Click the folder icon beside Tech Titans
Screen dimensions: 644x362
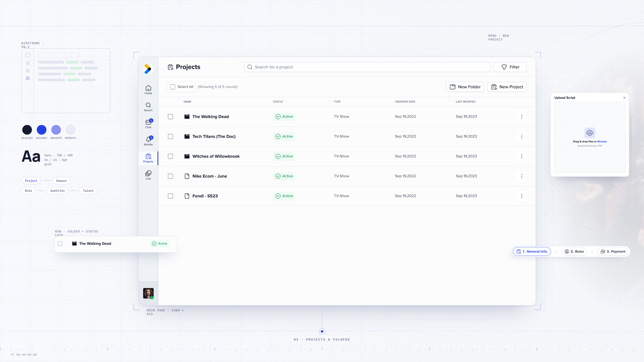[x=187, y=136]
